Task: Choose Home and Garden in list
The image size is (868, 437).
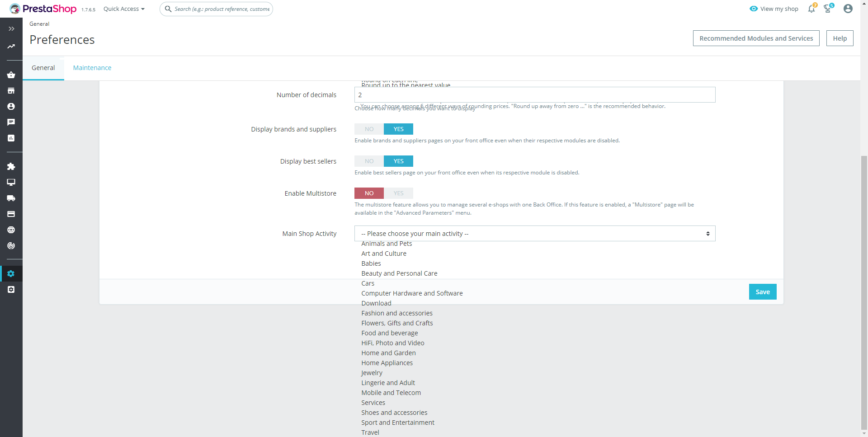Action: click(x=388, y=353)
